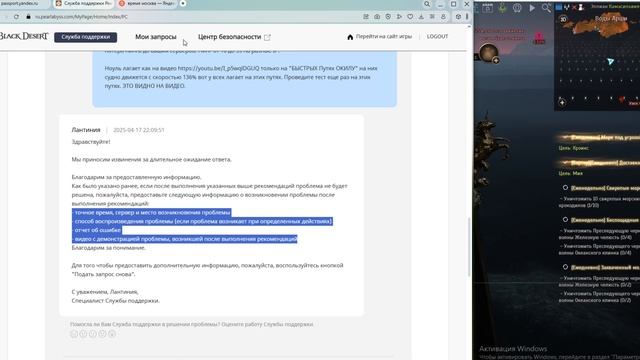This screenshot has width=640, height=360.
Task: Click the browser address bar URL
Action: point(81,17)
